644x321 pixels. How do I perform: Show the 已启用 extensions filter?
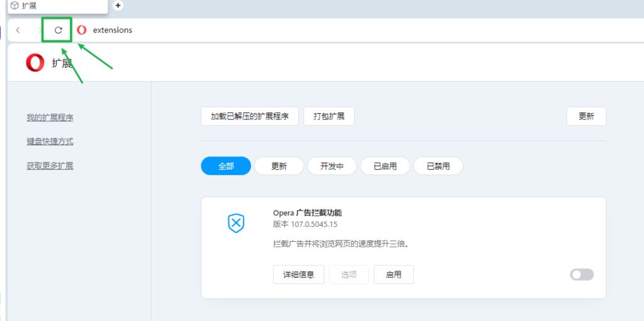pos(385,166)
